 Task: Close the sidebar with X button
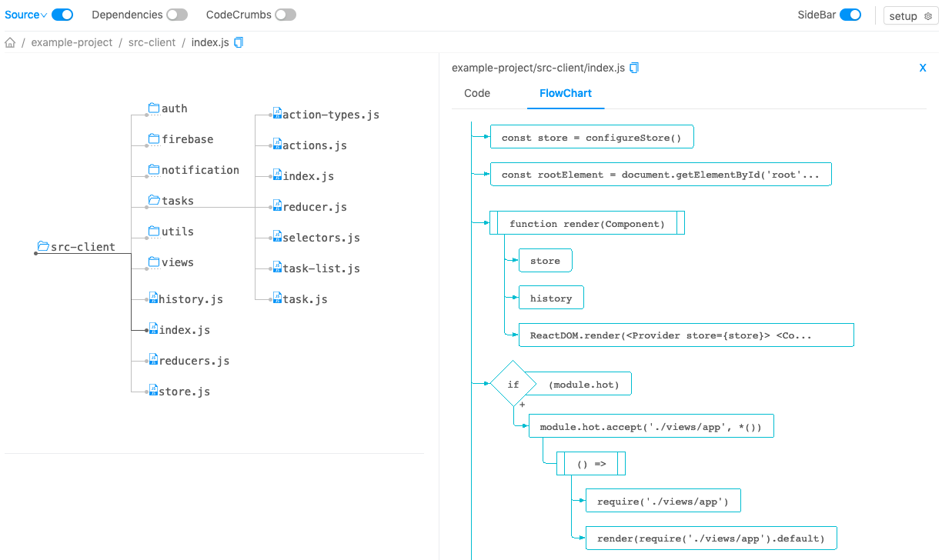pos(923,68)
